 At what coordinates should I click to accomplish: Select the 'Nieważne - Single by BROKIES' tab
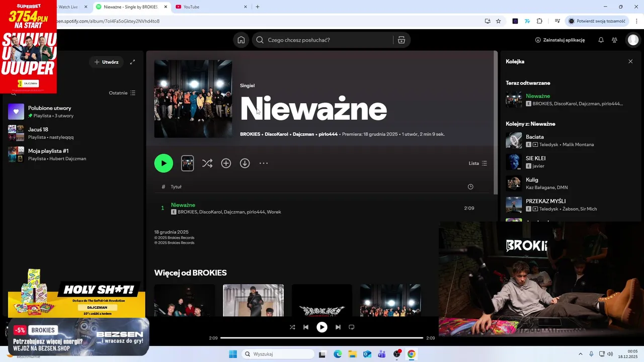point(131,7)
